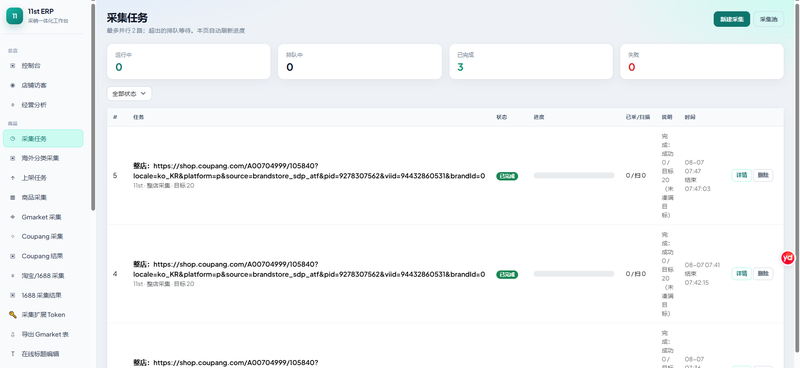Viewport: 800px width, 368px height.
Task: Go to Coupang 结果 in the sidebar
Action: pyautogui.click(x=43, y=256)
